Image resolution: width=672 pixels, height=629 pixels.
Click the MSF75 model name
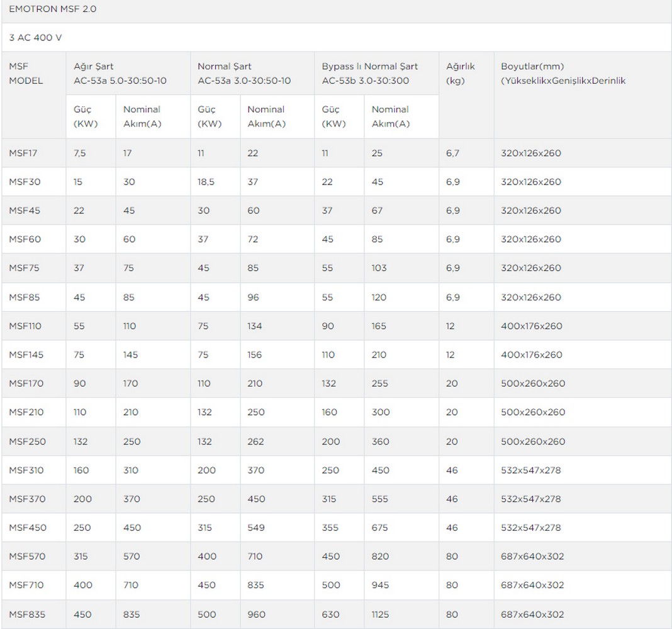24,268
